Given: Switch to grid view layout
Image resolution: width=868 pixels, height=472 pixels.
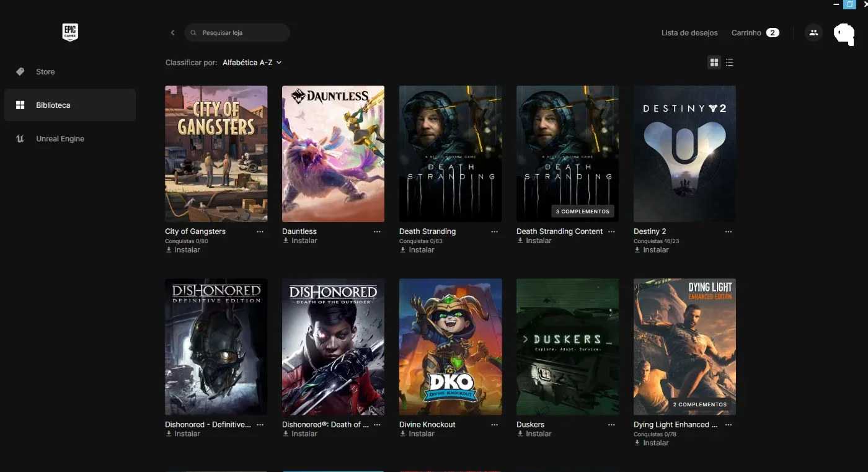Looking at the screenshot, I should [x=714, y=63].
